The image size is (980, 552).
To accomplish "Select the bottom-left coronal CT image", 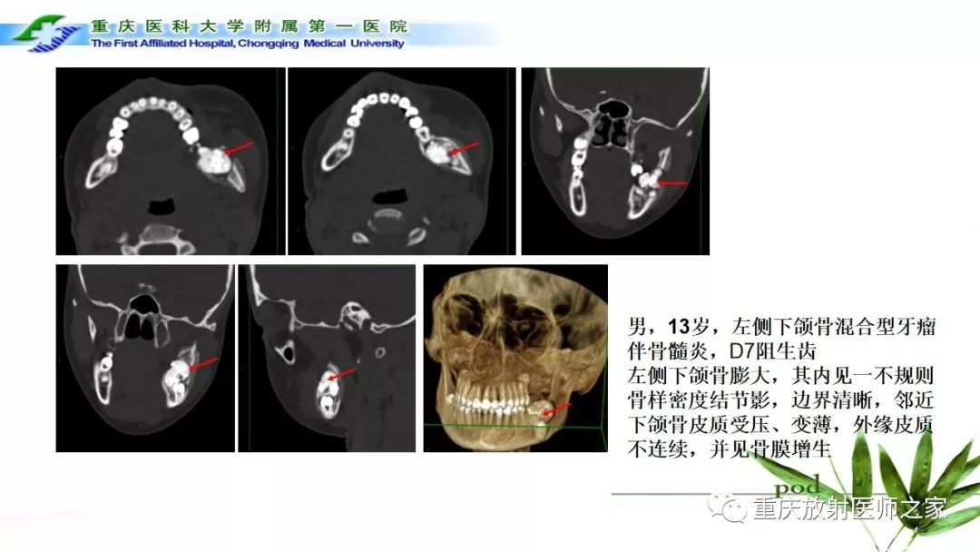I will click(x=145, y=358).
